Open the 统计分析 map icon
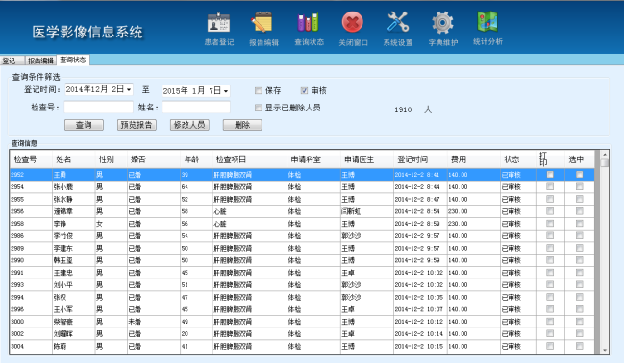 coord(487,22)
